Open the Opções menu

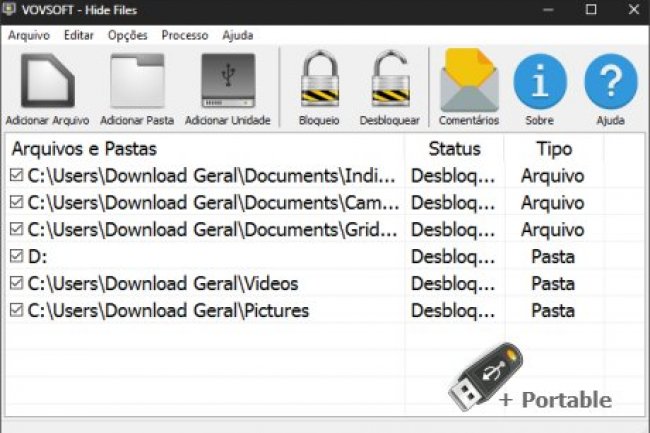coord(128,35)
